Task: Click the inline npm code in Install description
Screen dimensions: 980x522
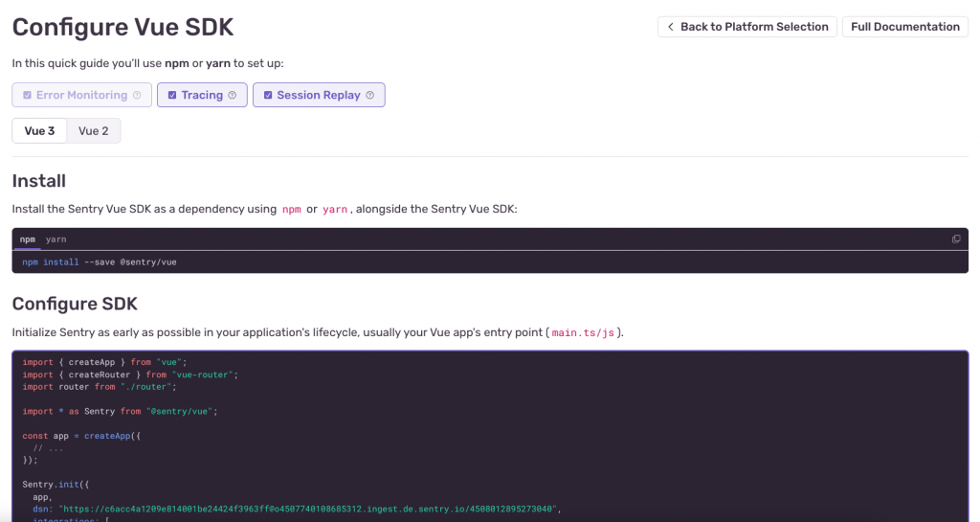Action: pyautogui.click(x=291, y=210)
